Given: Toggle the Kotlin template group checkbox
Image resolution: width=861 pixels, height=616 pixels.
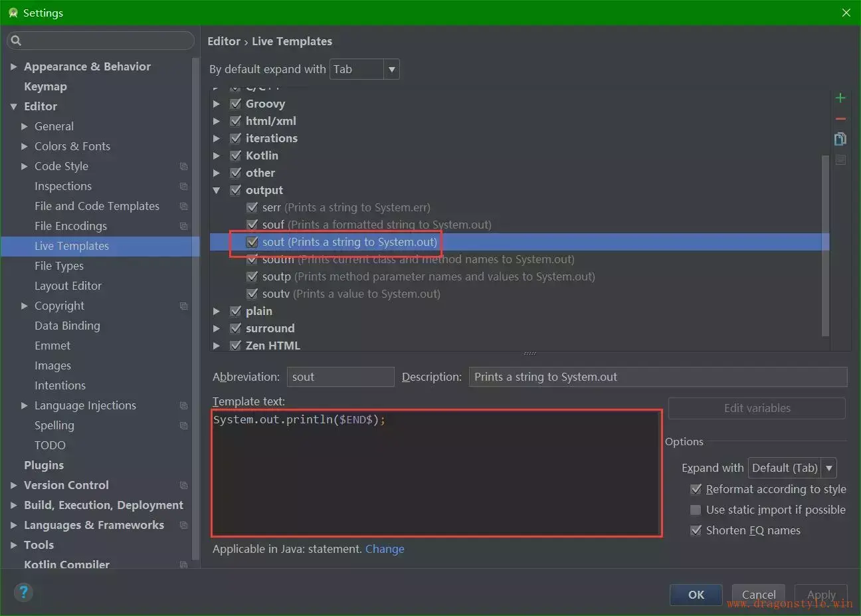Looking at the screenshot, I should pyautogui.click(x=235, y=155).
